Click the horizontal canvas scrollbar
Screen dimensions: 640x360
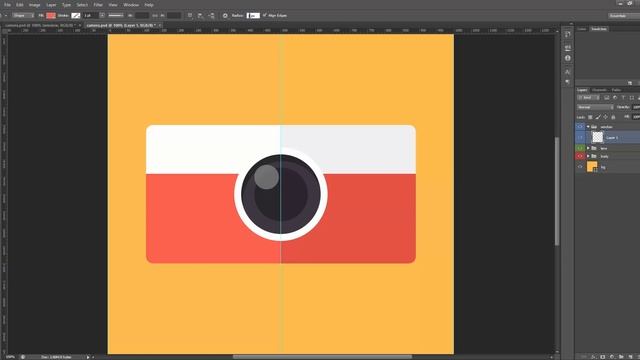(322, 357)
